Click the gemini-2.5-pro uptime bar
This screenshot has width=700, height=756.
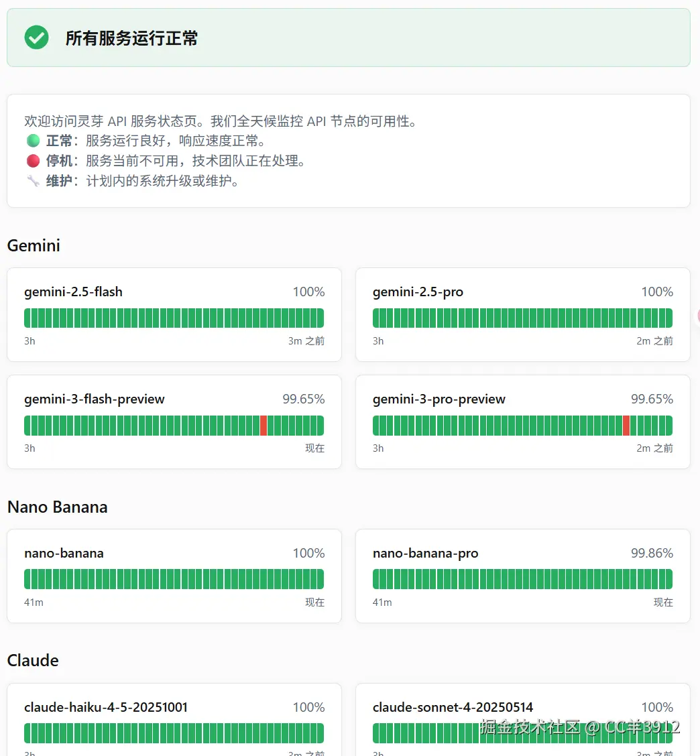click(x=522, y=318)
